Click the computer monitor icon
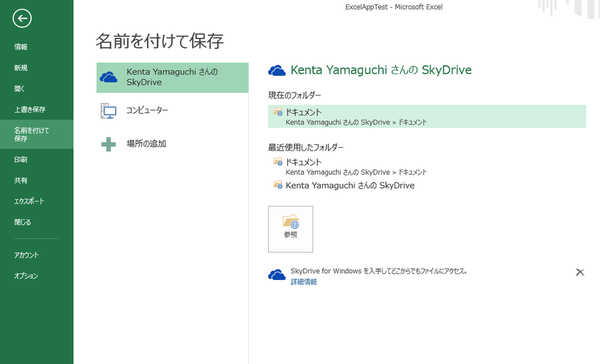The image size is (600, 364). (109, 111)
